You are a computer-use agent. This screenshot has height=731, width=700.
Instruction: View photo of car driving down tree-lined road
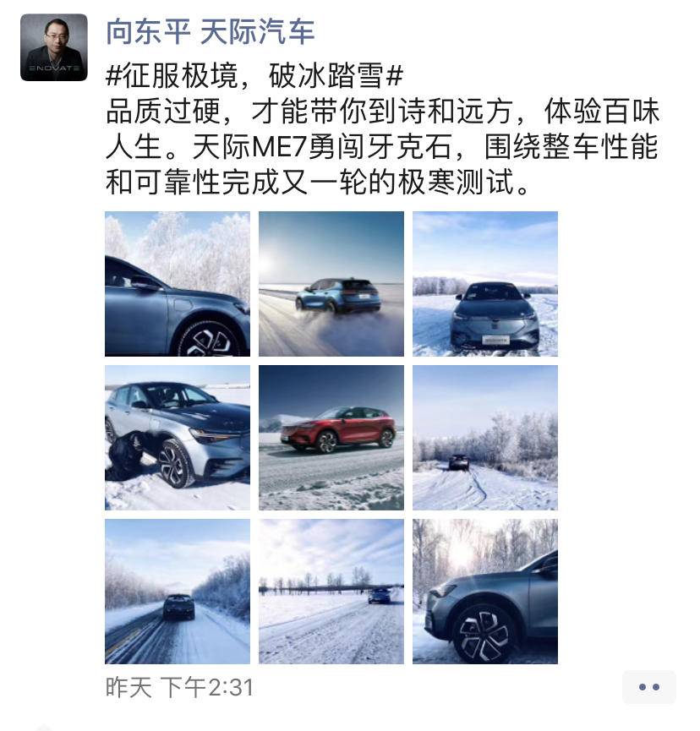pos(178,592)
